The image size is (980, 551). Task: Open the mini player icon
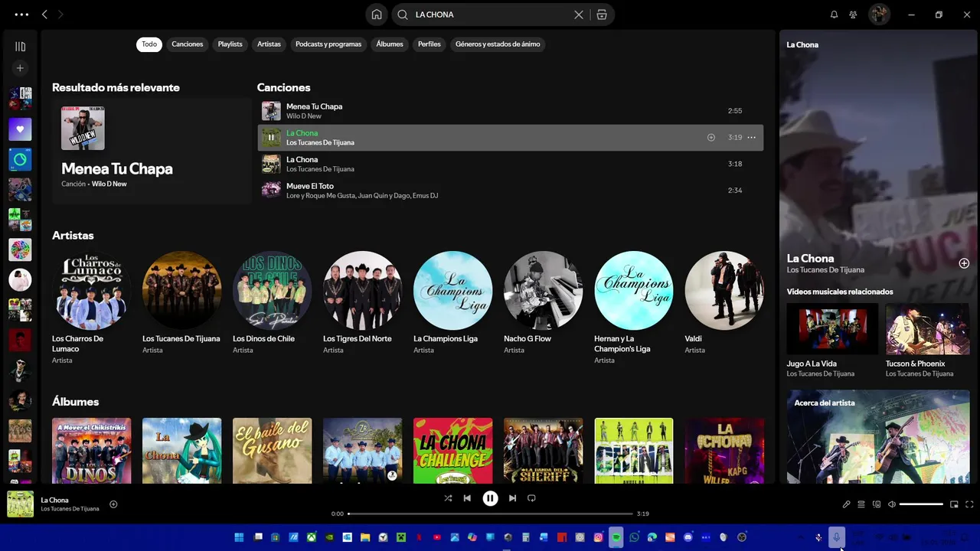click(x=954, y=504)
